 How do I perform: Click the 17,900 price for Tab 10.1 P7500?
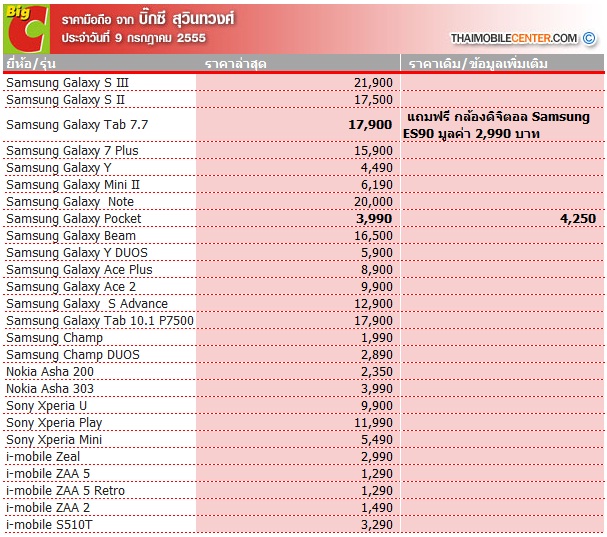coord(373,321)
